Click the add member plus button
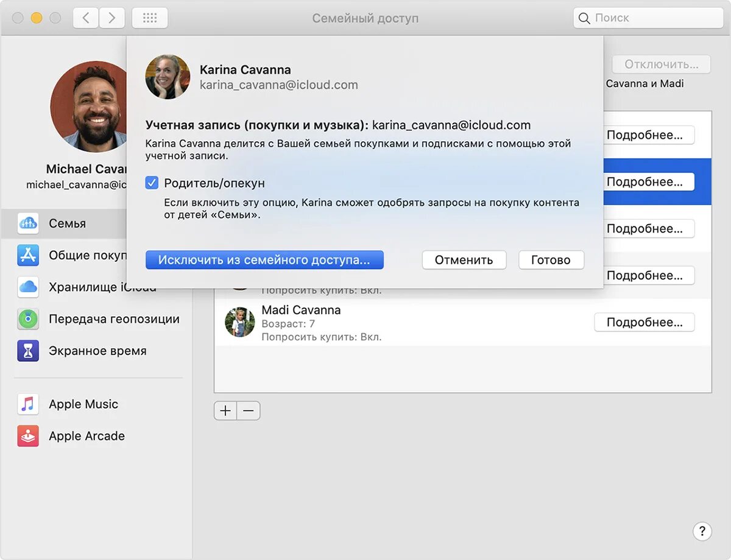The height and width of the screenshot is (560, 731). (x=225, y=410)
